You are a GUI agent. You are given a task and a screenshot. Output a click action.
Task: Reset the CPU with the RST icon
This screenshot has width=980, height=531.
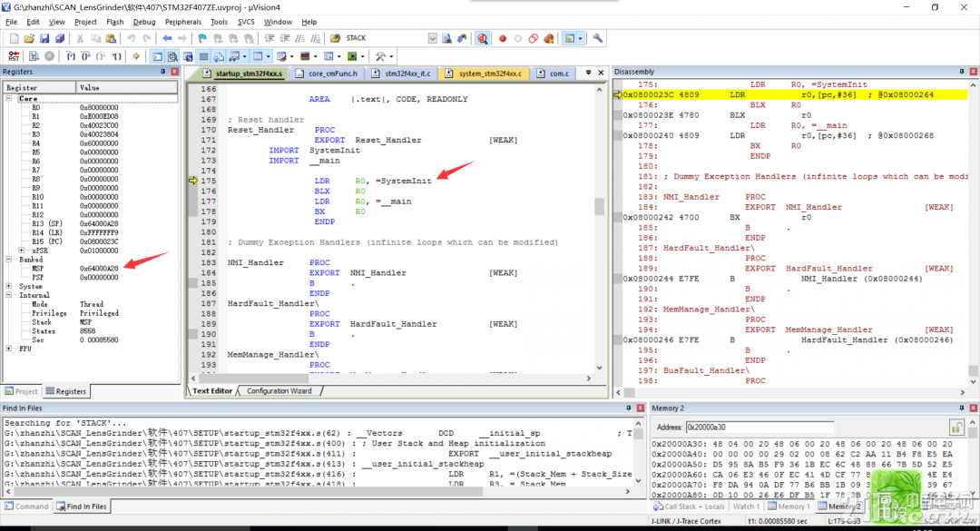tap(14, 56)
